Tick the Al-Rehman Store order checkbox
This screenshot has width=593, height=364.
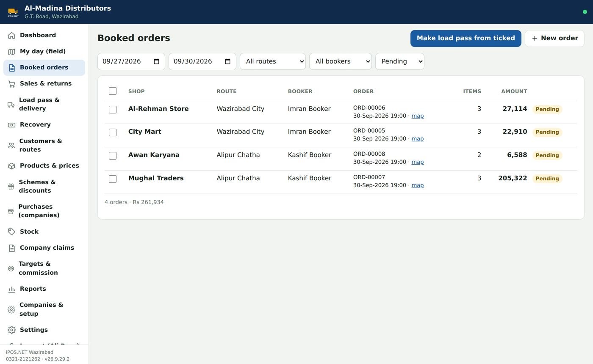coord(113,110)
